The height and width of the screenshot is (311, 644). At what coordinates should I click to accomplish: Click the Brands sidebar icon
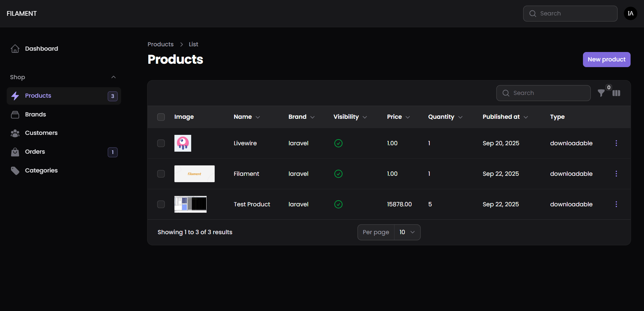coord(15,115)
